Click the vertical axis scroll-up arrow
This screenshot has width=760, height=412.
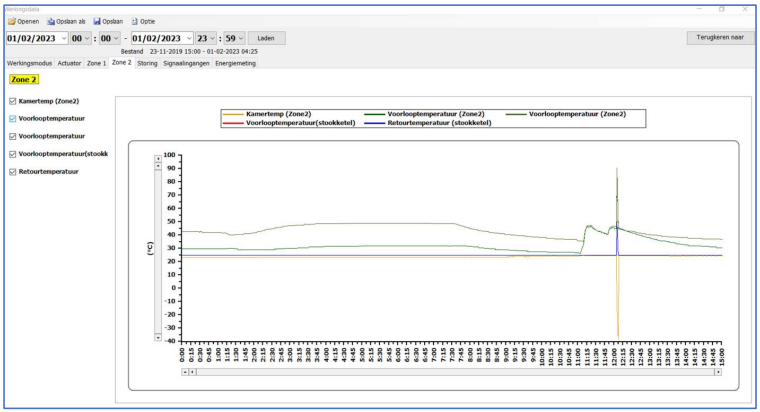(x=157, y=158)
